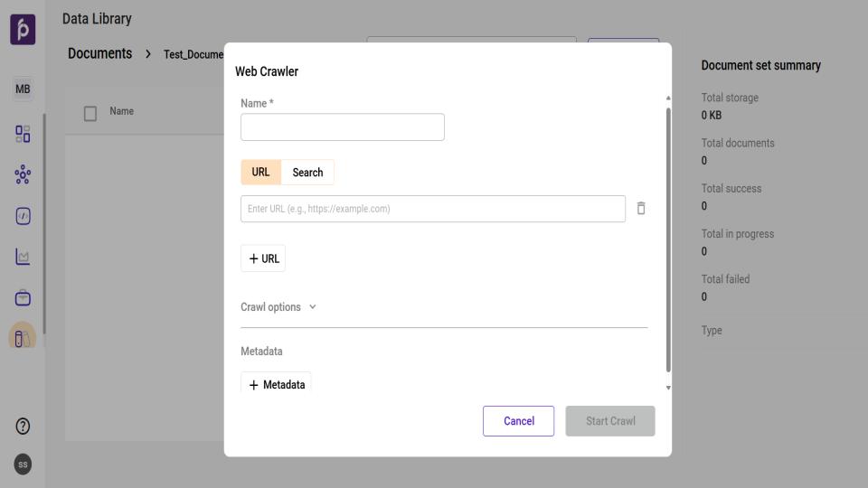
Task: Switch to the Search tab
Action: (307, 173)
